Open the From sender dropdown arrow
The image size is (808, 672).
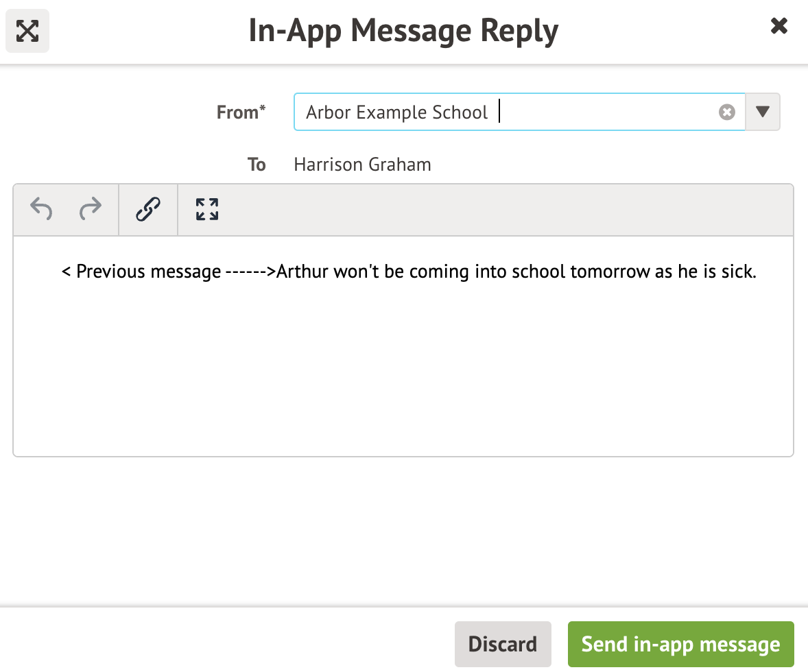[763, 112]
